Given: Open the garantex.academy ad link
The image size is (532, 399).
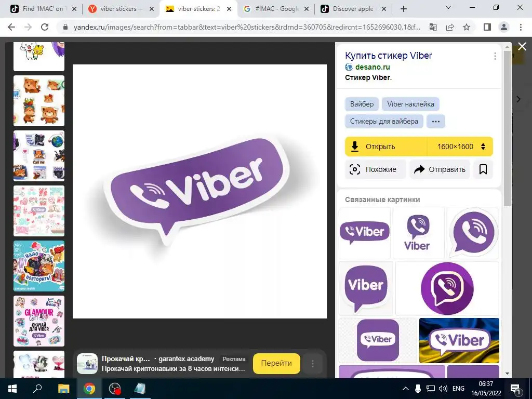Looking at the screenshot, I should 187,358.
